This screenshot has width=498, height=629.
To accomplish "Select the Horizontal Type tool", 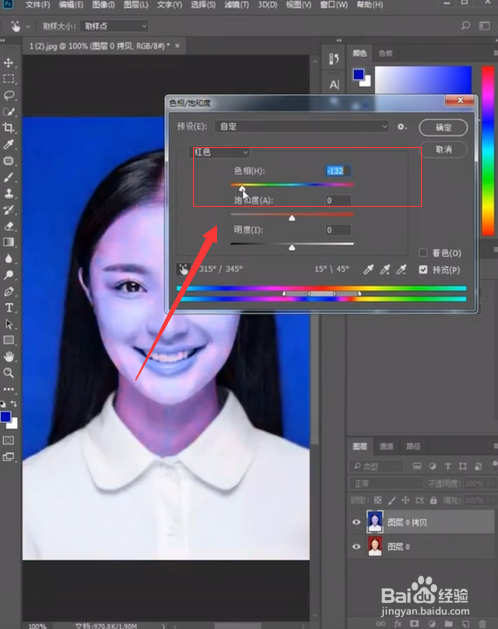I will (x=9, y=308).
